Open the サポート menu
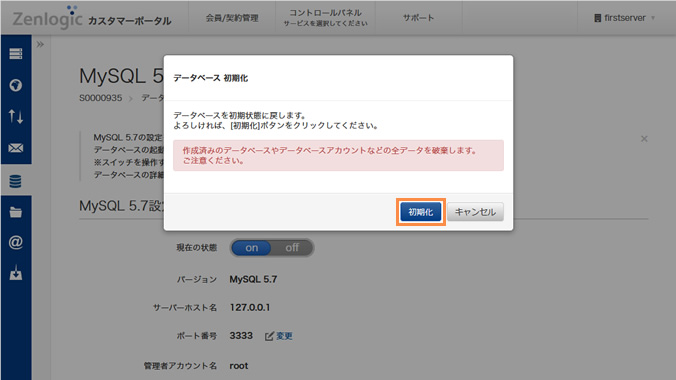676x380 pixels. [418, 18]
